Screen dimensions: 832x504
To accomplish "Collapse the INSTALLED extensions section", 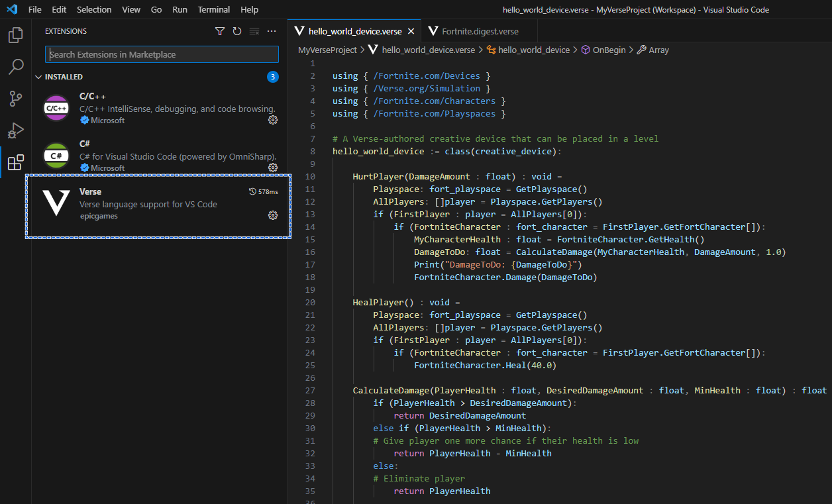I will tap(38, 77).
